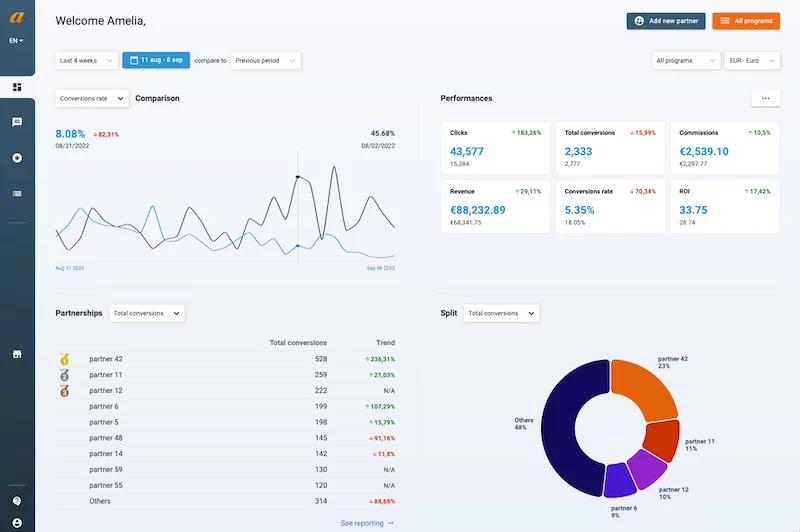Click the Add new partner button
This screenshot has height=532, width=800.
(x=666, y=20)
